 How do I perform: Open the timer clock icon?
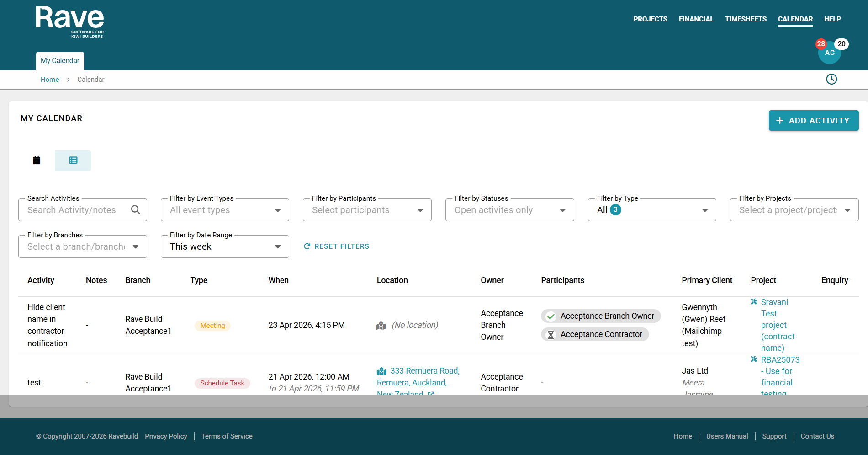[x=831, y=79]
